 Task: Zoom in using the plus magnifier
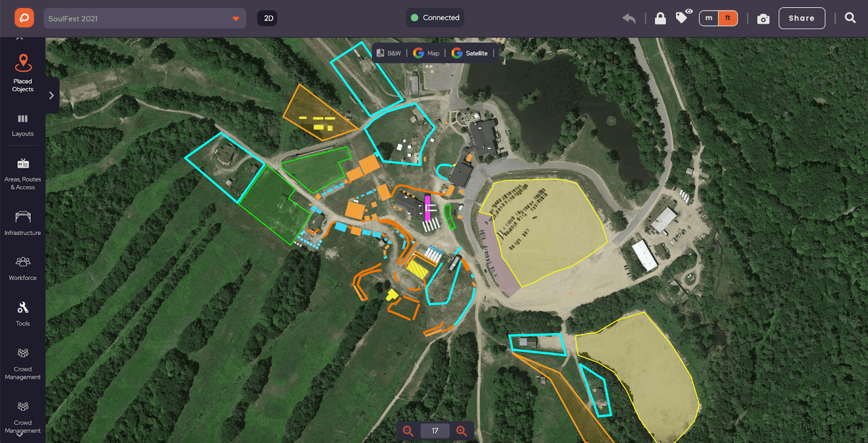[x=462, y=431]
